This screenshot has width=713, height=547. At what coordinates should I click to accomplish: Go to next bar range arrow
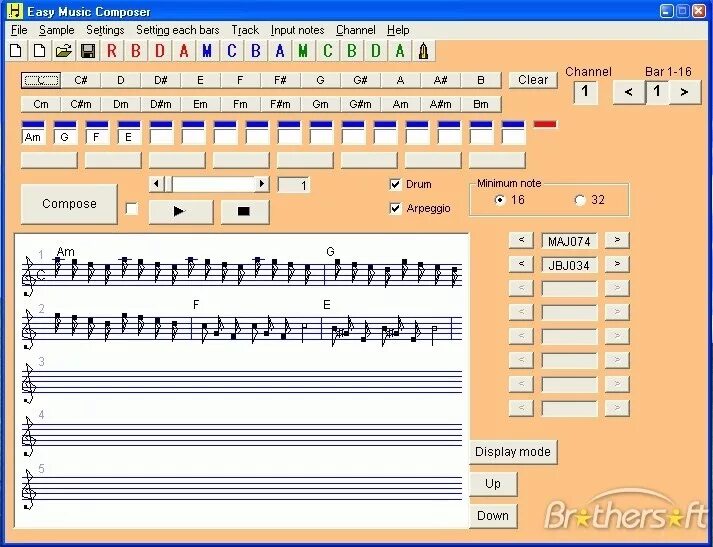[684, 92]
